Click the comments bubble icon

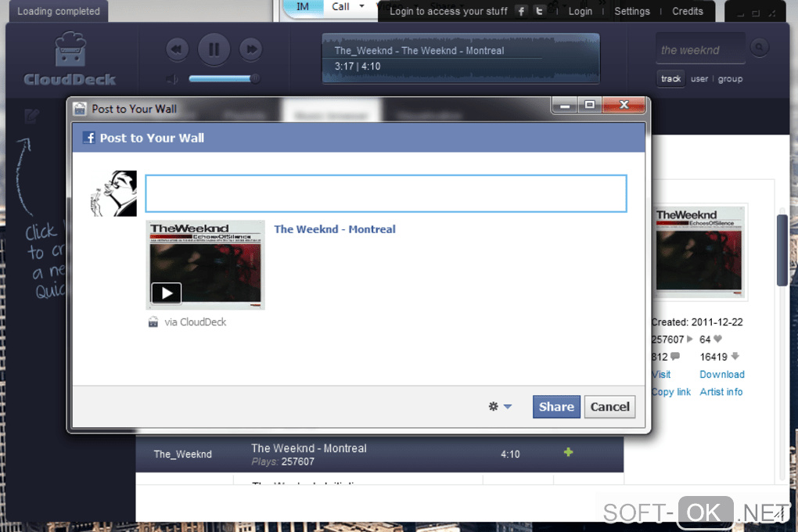click(675, 356)
